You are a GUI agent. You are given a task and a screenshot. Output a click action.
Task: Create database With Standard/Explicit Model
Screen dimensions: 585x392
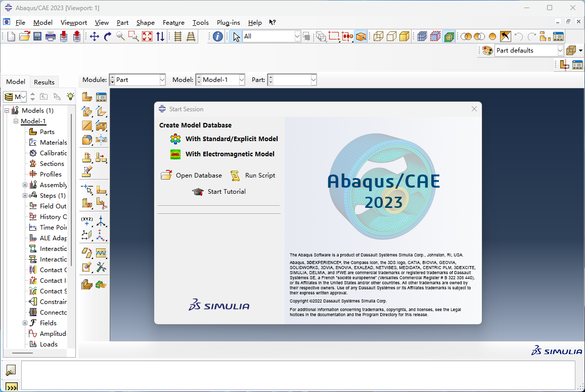tap(232, 139)
